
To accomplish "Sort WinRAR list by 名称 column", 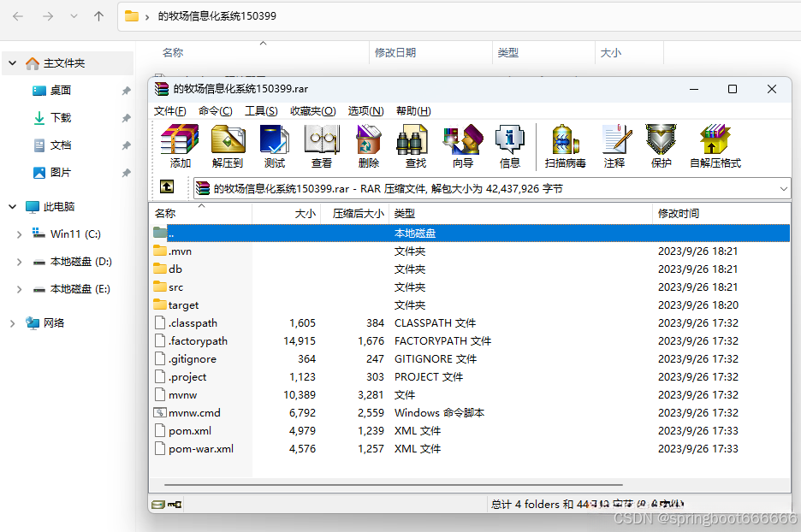I will (x=200, y=214).
